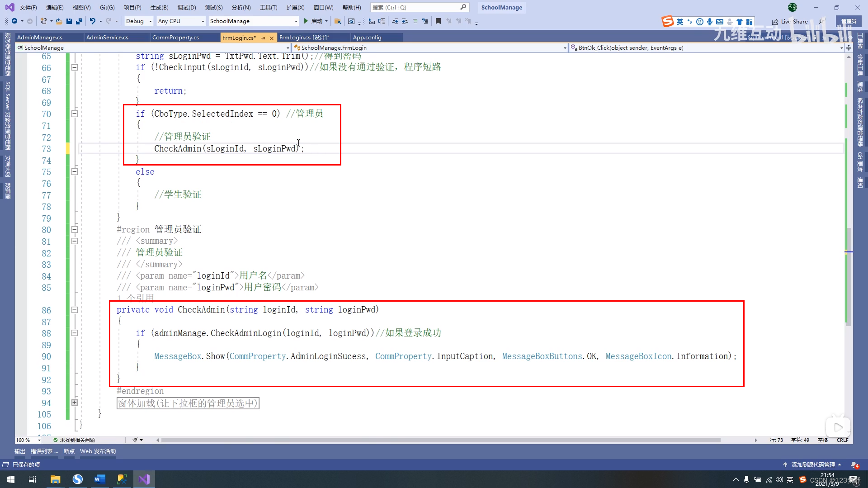
Task: Click the green Start debugging arrow
Action: [306, 21]
